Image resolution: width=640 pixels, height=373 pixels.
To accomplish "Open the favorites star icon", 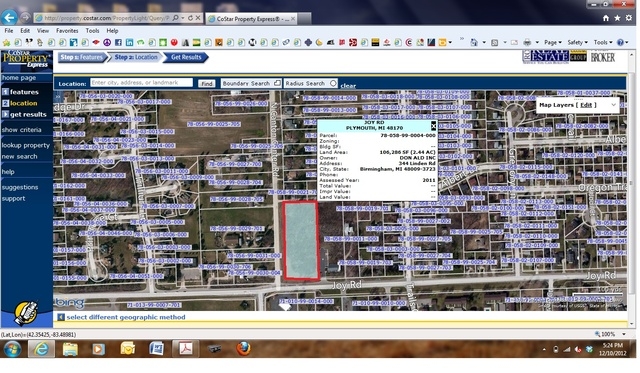I will pos(617,18).
